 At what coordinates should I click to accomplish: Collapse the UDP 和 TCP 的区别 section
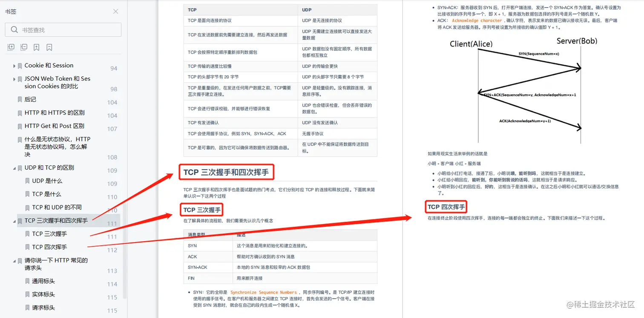click(x=14, y=168)
